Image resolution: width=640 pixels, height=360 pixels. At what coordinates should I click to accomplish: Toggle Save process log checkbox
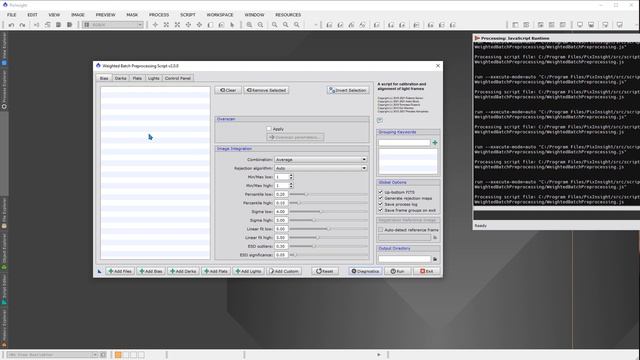coord(380,204)
